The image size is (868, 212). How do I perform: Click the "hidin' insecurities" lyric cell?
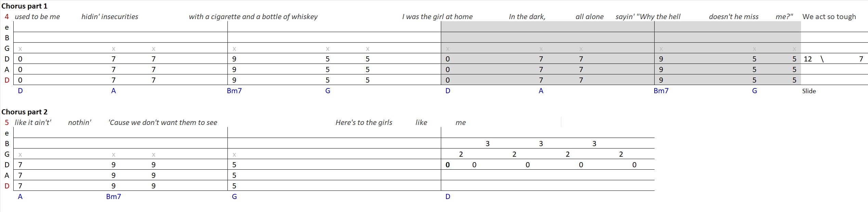coord(110,17)
